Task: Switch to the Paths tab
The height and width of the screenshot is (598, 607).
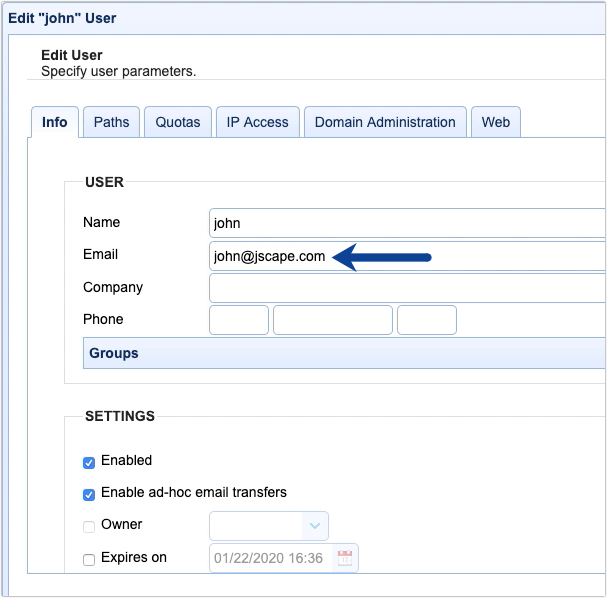Action: click(111, 122)
